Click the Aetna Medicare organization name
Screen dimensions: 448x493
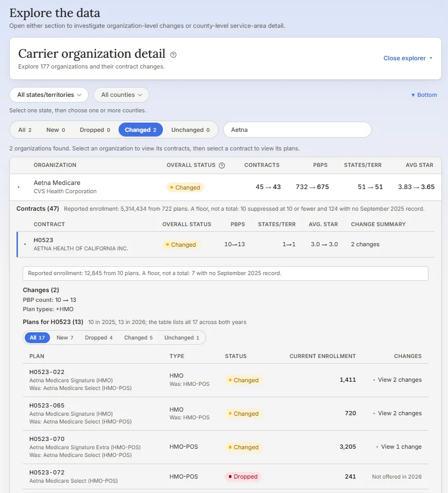[57, 183]
